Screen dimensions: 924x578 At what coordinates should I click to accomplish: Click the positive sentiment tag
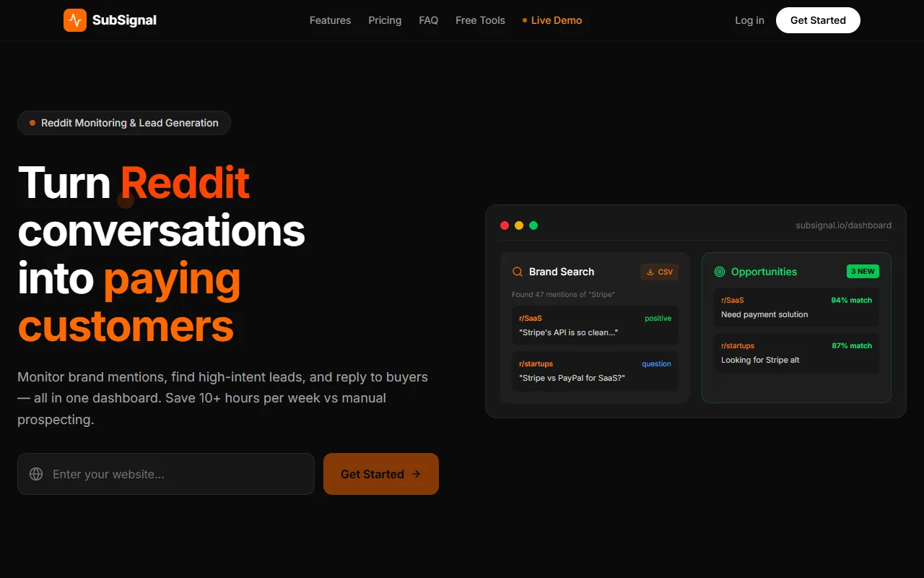point(658,318)
